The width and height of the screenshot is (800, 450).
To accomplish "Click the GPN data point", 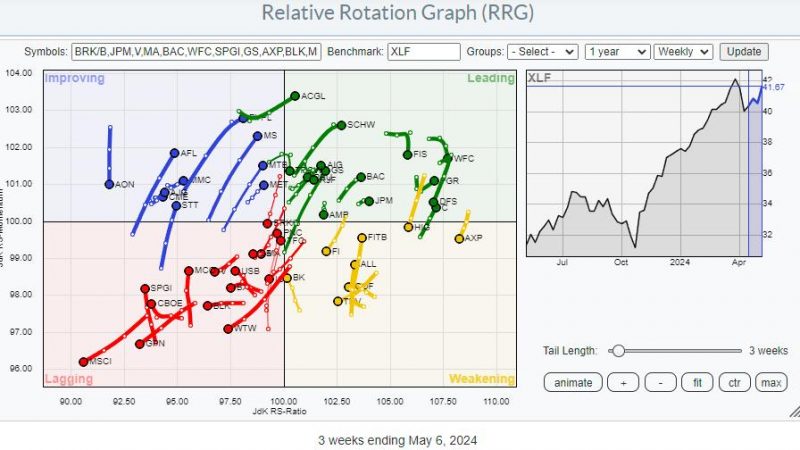I will [140, 344].
